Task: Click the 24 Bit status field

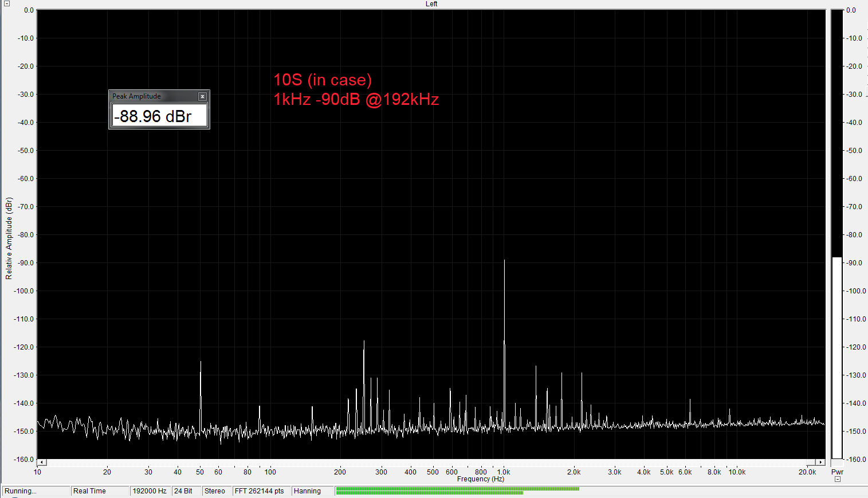Action: 186,491
